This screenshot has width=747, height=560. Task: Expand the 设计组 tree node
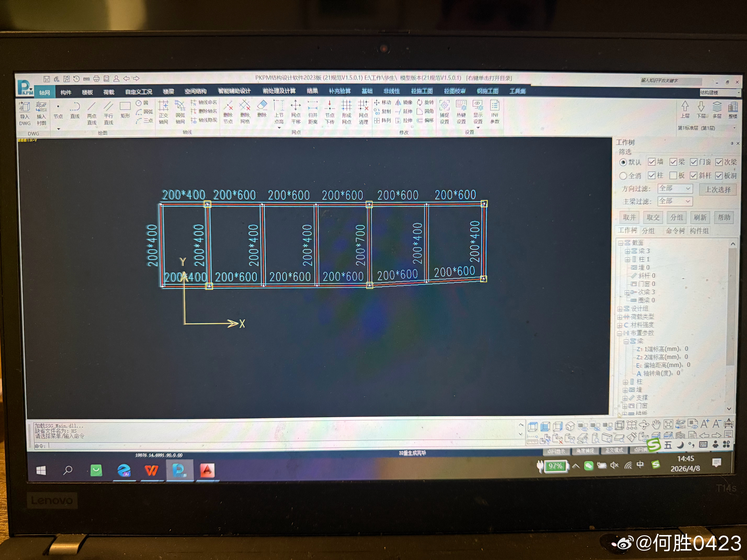[620, 309]
